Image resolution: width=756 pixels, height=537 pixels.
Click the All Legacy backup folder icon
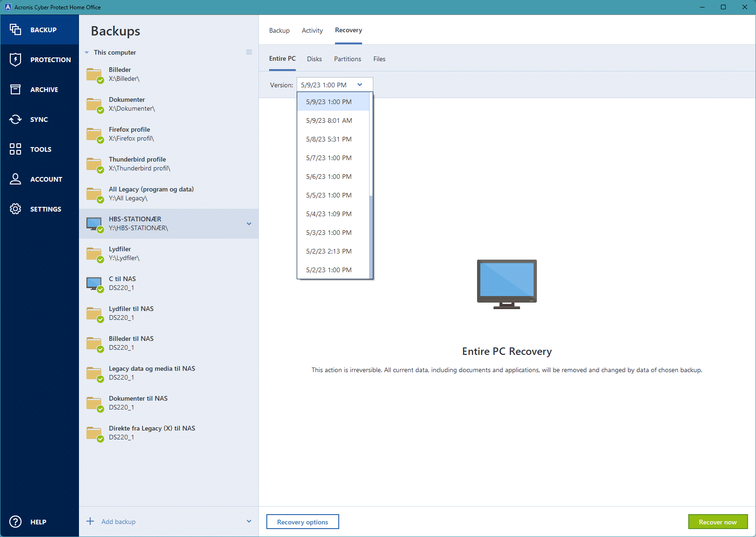click(x=95, y=195)
